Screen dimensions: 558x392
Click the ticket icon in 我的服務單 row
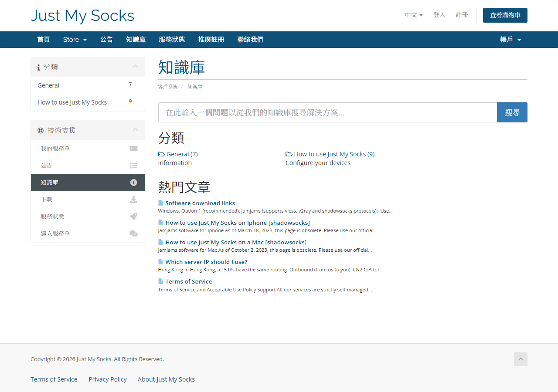pyautogui.click(x=133, y=149)
